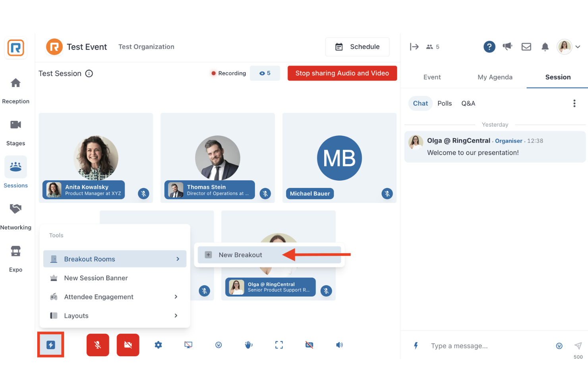Open the help question mark icon
588x392 pixels.
pos(489,47)
